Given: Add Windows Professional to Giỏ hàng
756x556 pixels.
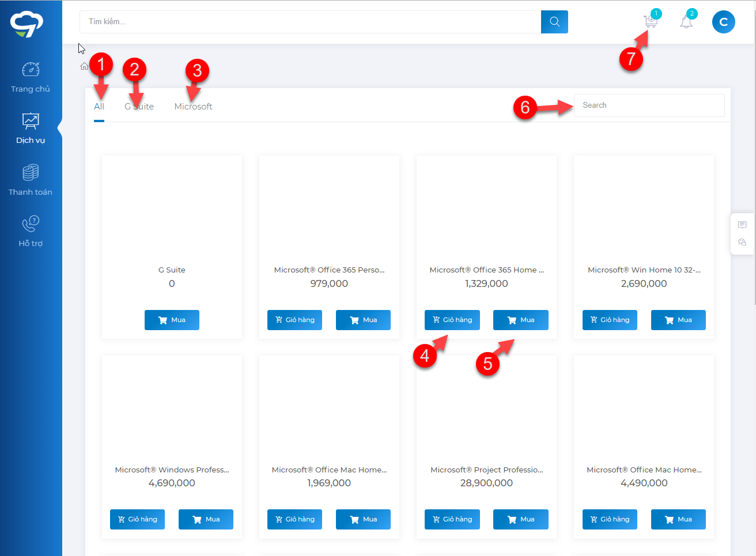Looking at the screenshot, I should coord(137,519).
